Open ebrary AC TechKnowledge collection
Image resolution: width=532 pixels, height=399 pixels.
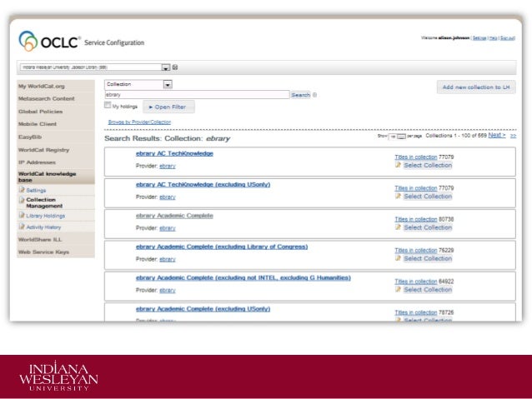174,153
